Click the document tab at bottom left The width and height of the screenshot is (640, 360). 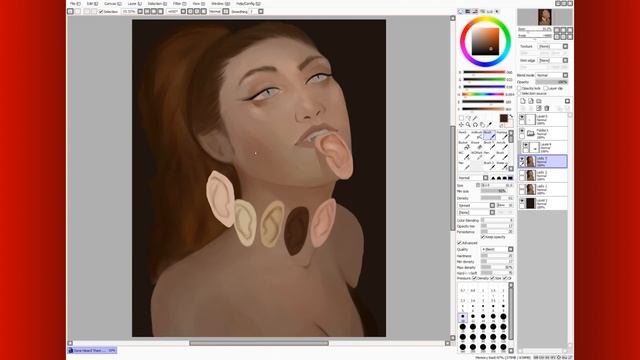pos(92,350)
